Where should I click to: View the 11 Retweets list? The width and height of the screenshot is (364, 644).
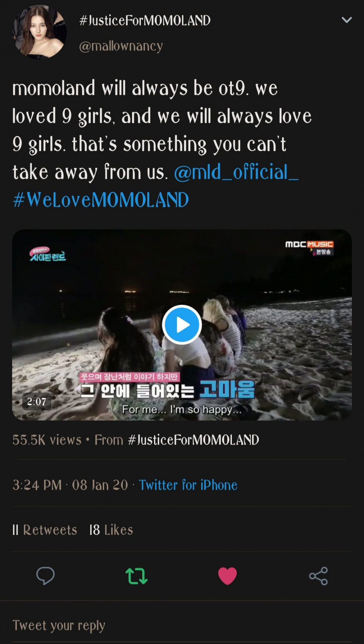tap(45, 530)
